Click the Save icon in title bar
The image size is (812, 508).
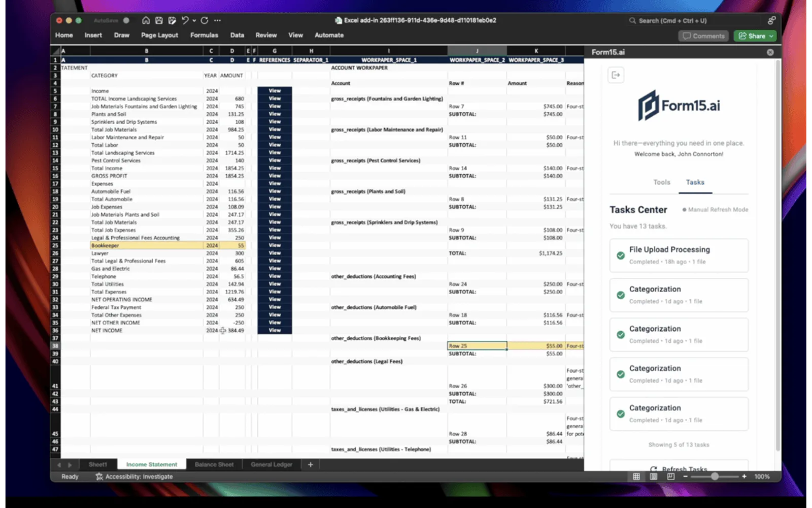[x=159, y=20]
